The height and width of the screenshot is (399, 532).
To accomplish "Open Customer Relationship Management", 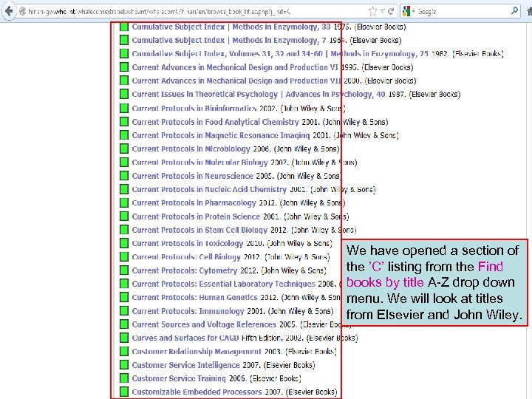I will coord(197,352).
